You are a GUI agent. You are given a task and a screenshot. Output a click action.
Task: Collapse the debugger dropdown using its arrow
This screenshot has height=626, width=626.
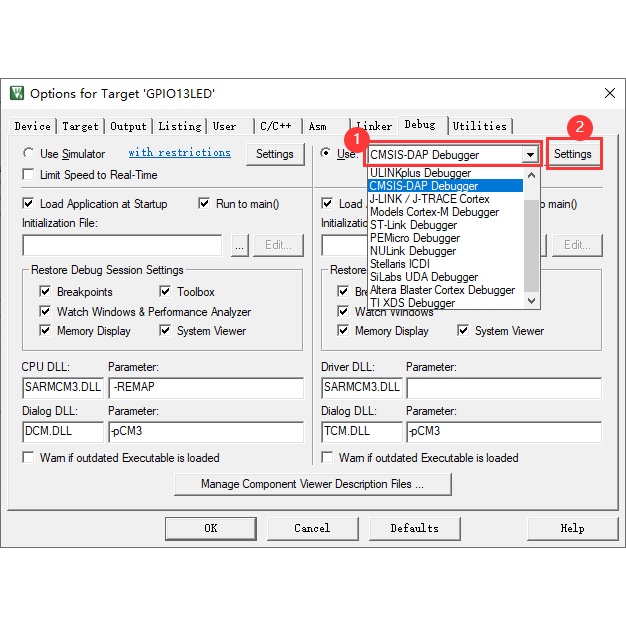(530, 155)
